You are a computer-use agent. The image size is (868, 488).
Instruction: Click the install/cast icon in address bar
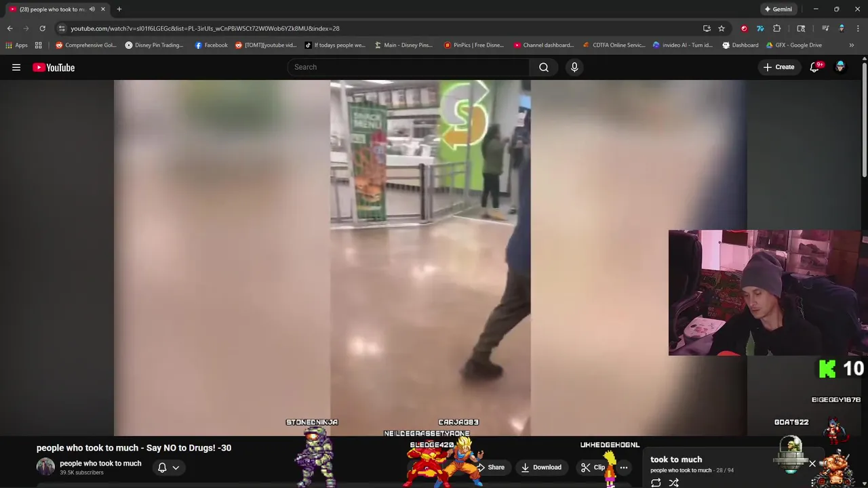pyautogui.click(x=707, y=28)
